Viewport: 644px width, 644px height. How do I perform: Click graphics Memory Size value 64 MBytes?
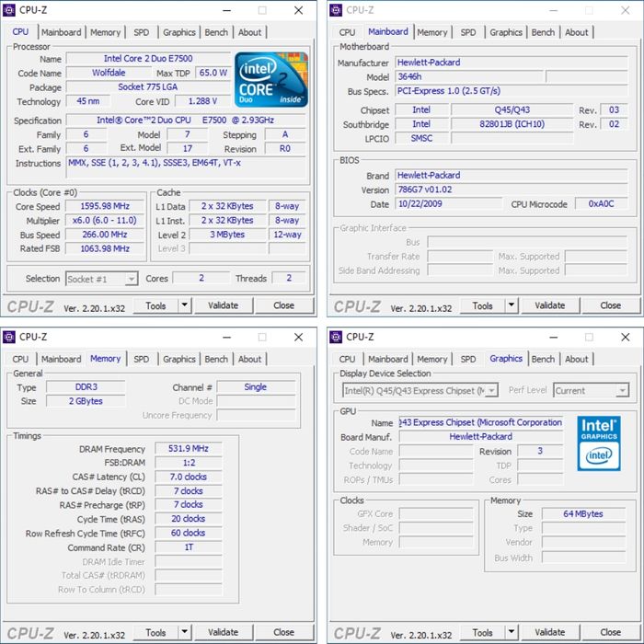click(x=583, y=514)
